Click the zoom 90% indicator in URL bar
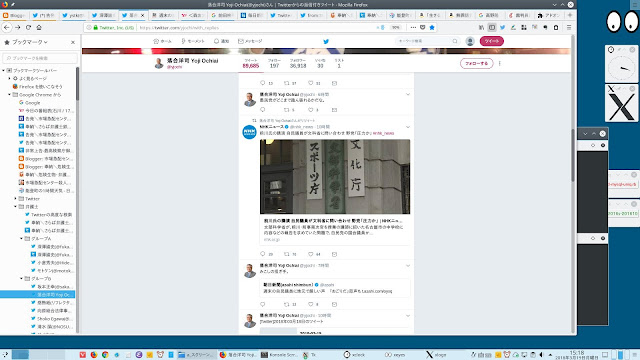640x360 pixels. click(396, 27)
